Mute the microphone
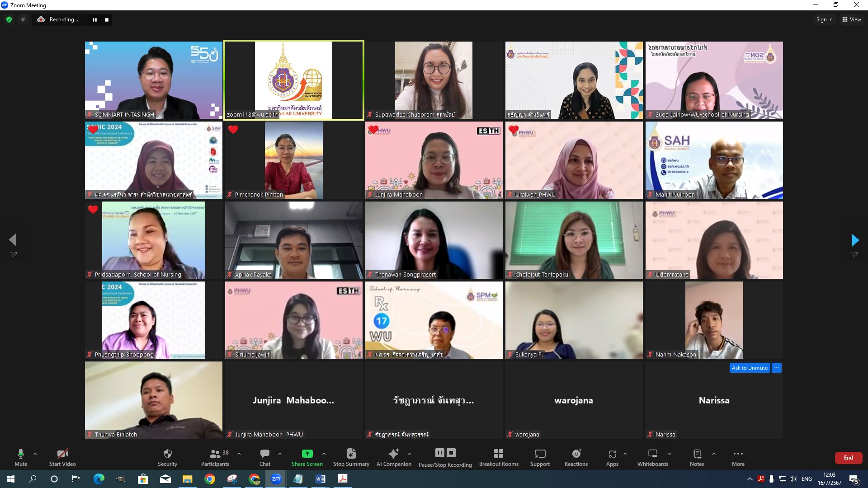Screen dimensions: 868x488 [20, 454]
